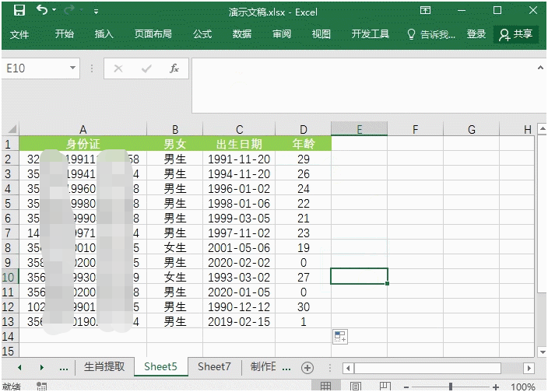This screenshot has width=548, height=392.
Task: Click the zoom slider handle
Action: click(451, 387)
